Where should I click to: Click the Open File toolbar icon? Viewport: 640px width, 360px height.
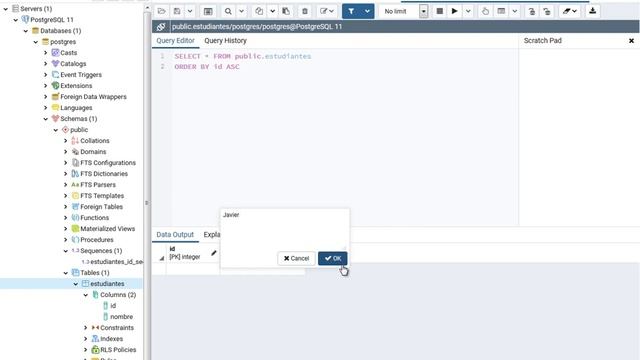click(162, 11)
